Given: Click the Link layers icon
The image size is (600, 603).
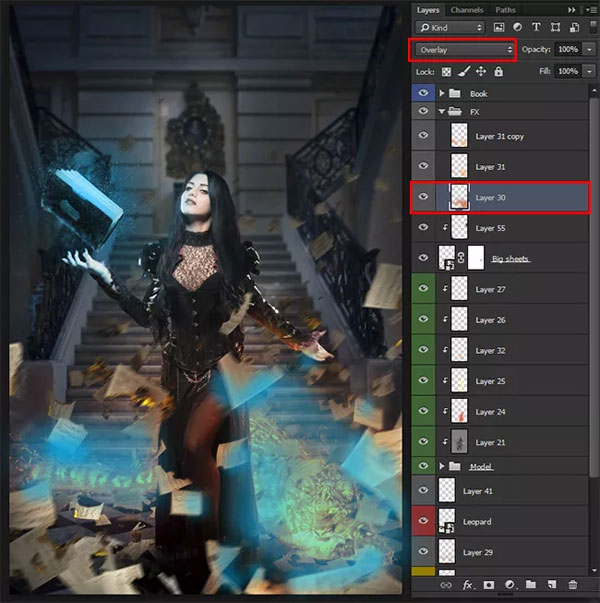Looking at the screenshot, I should [x=446, y=585].
